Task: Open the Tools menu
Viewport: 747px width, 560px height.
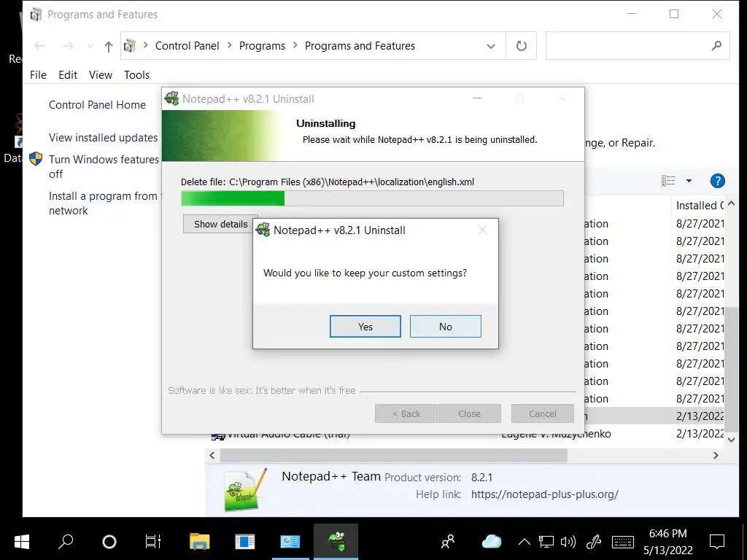Action: [x=136, y=75]
